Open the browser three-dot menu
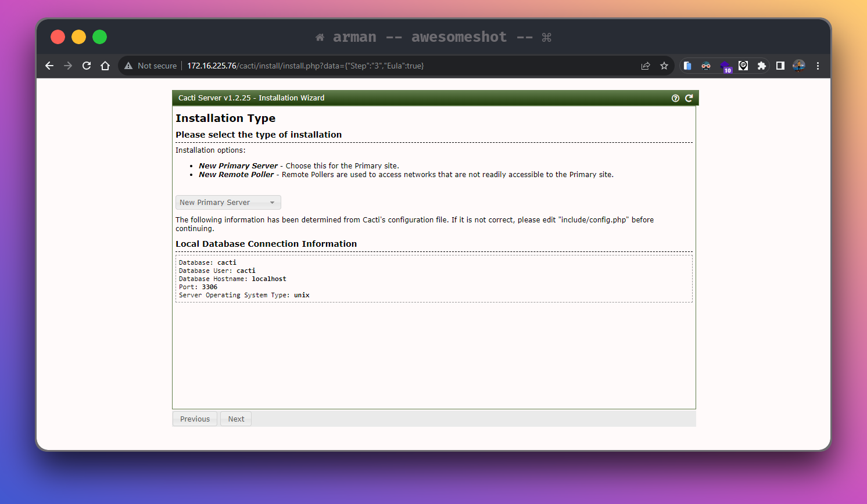The width and height of the screenshot is (867, 504). click(818, 66)
